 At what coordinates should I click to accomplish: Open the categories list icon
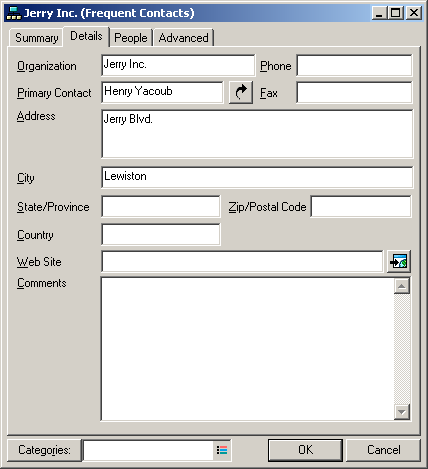222,450
